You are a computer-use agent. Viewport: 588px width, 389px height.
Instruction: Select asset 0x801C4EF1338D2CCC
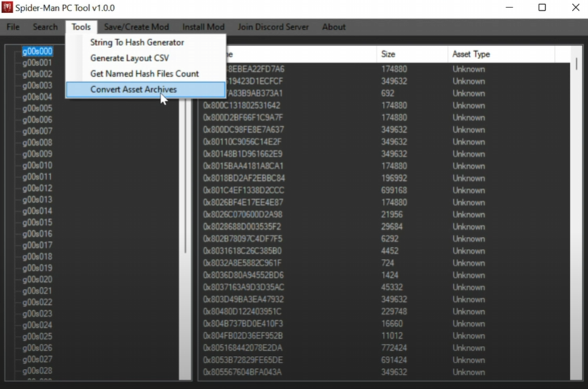[244, 190]
